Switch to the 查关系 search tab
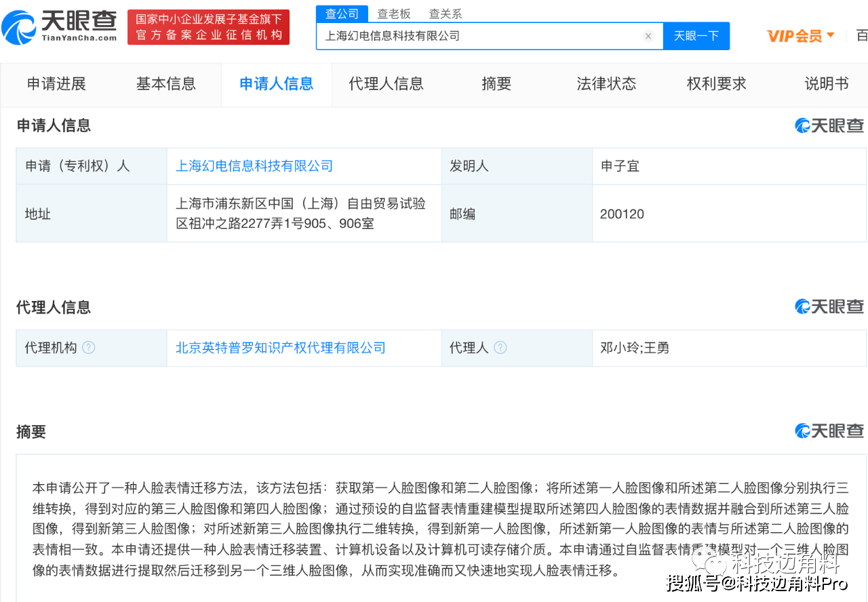868x602 pixels. 446,14
